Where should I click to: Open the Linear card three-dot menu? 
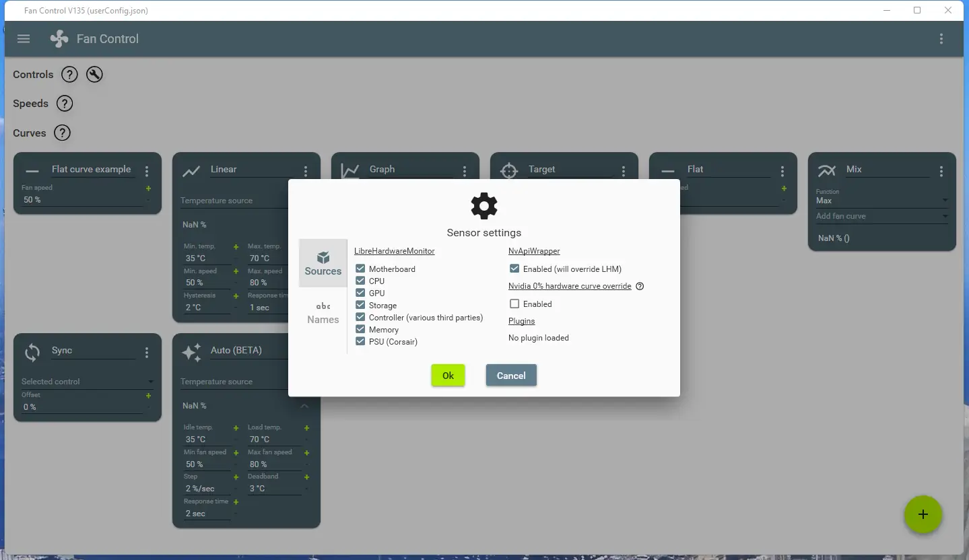tap(306, 172)
